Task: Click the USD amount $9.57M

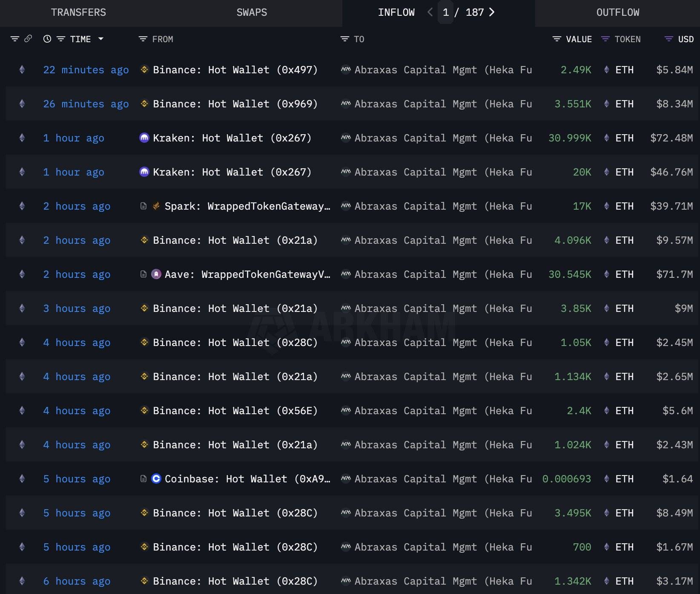Action: pyautogui.click(x=674, y=240)
